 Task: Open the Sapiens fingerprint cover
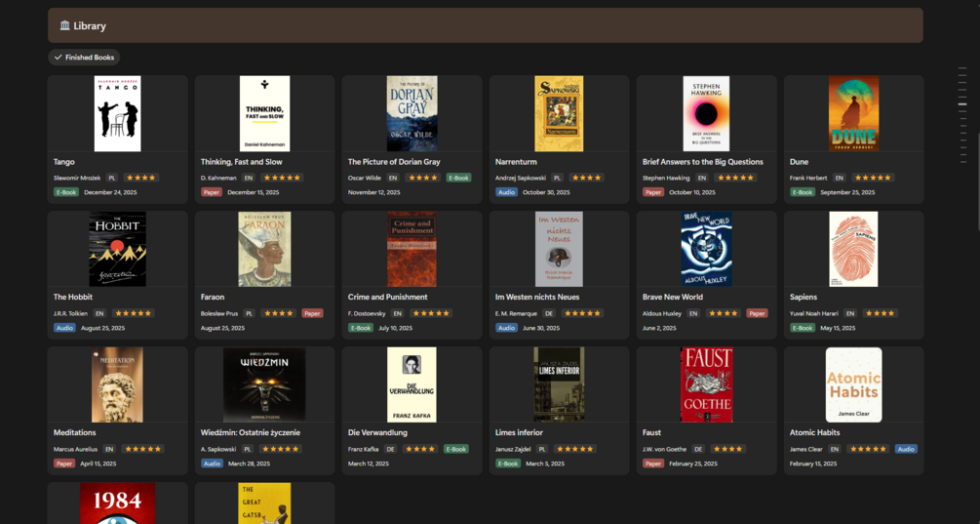tap(854, 249)
